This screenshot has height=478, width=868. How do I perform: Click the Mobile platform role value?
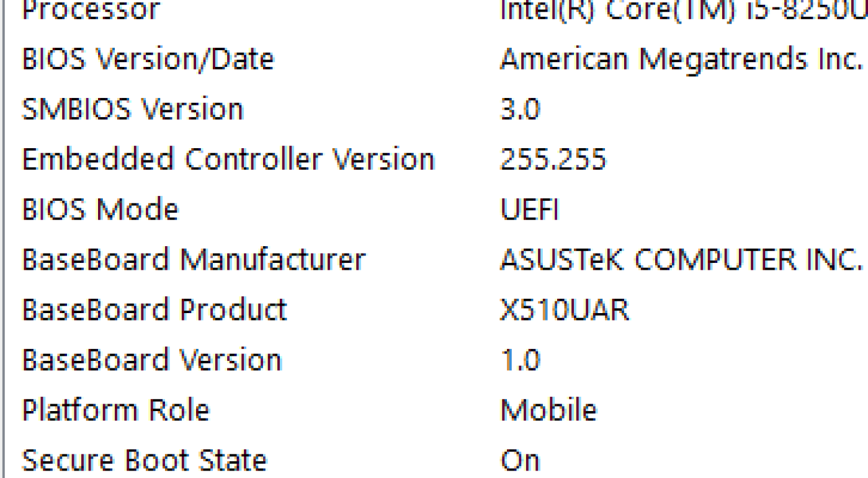(x=548, y=410)
